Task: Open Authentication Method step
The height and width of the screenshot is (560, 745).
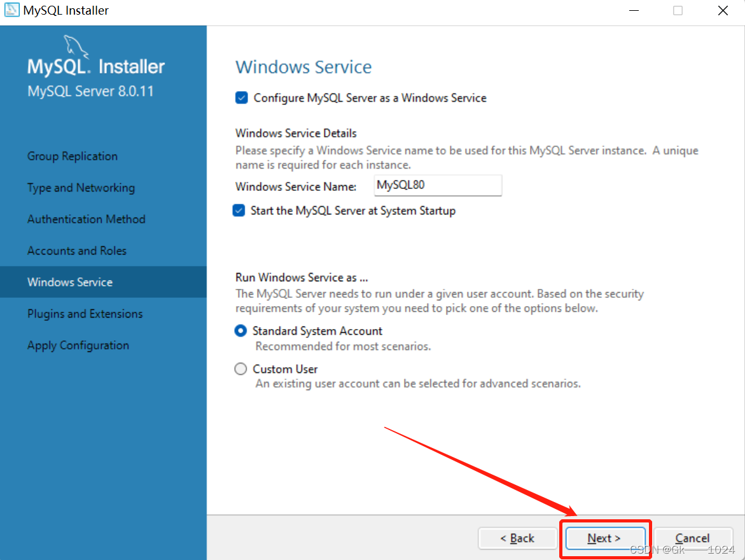Action: tap(87, 219)
